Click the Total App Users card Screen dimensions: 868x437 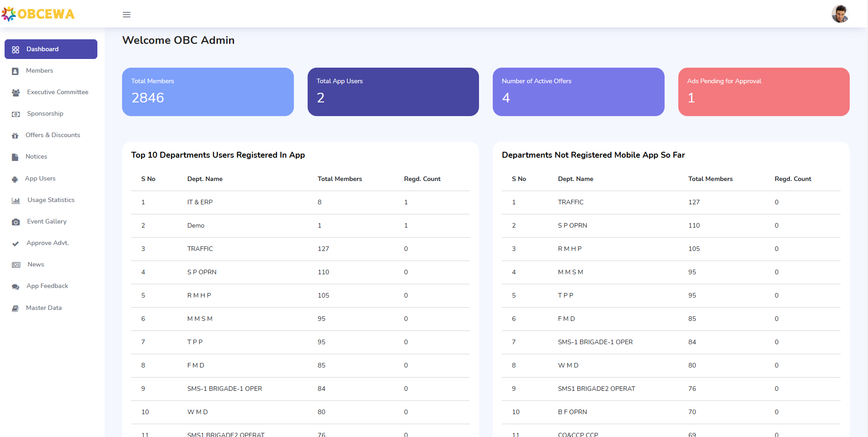(393, 92)
